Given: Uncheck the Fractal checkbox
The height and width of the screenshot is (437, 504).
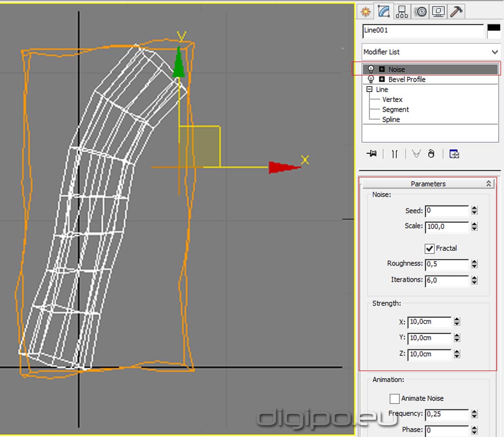Looking at the screenshot, I should tap(429, 248).
